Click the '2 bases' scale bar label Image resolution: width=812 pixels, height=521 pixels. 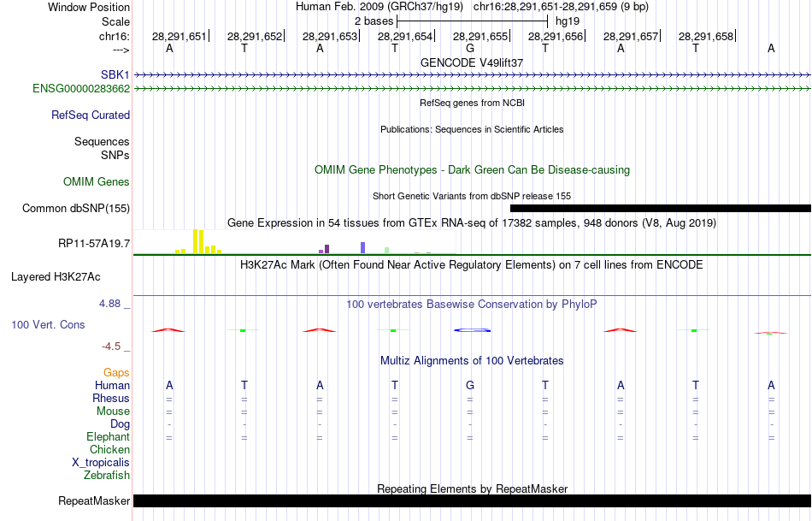[374, 21]
